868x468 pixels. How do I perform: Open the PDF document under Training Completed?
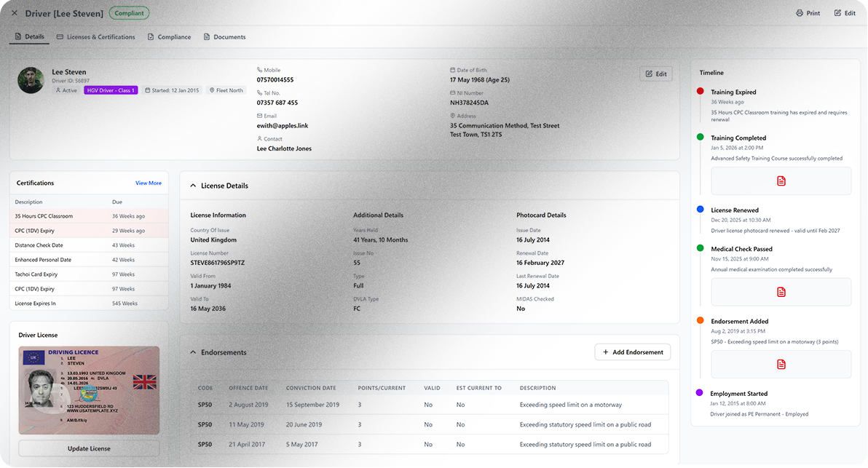pyautogui.click(x=781, y=181)
